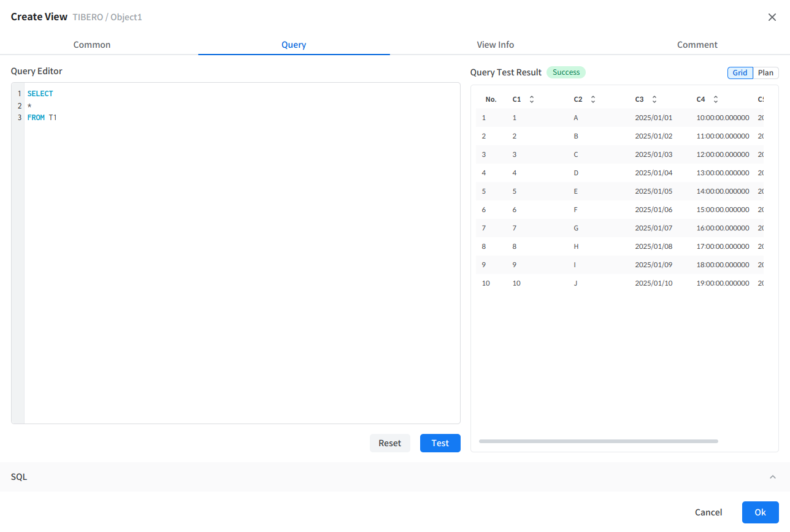Reset the query editor
The image size is (790, 532).
389,443
